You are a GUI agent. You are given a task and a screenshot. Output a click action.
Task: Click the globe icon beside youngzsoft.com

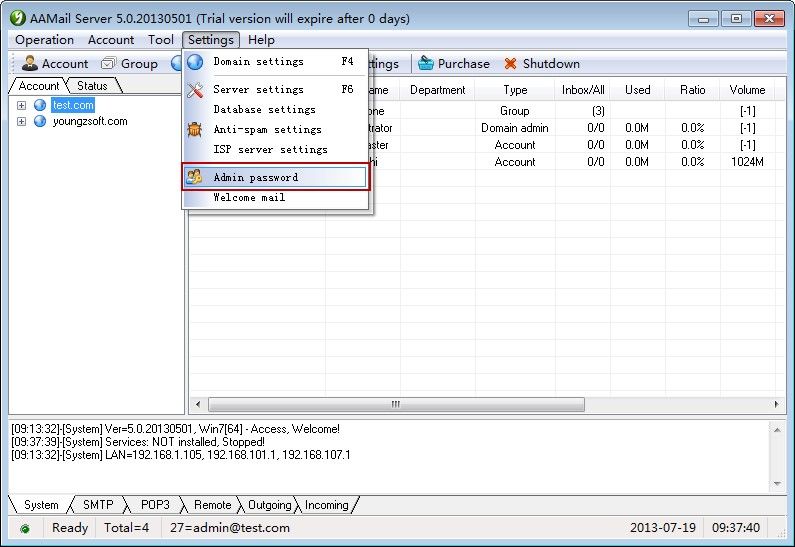click(x=40, y=121)
